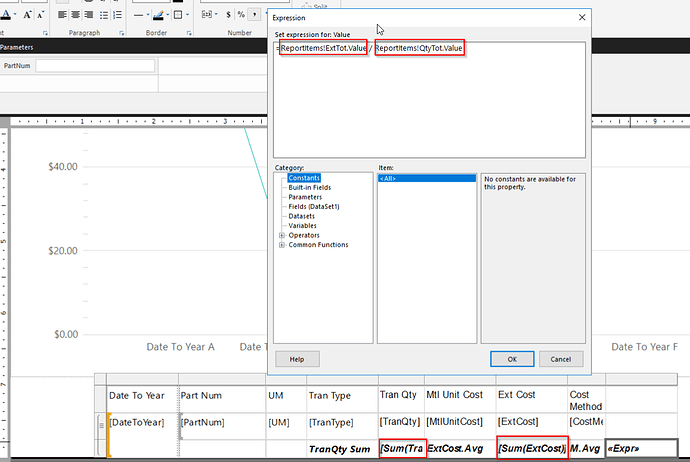Select the [UM] table cell
Screen dimensions: 690x462
point(286,426)
